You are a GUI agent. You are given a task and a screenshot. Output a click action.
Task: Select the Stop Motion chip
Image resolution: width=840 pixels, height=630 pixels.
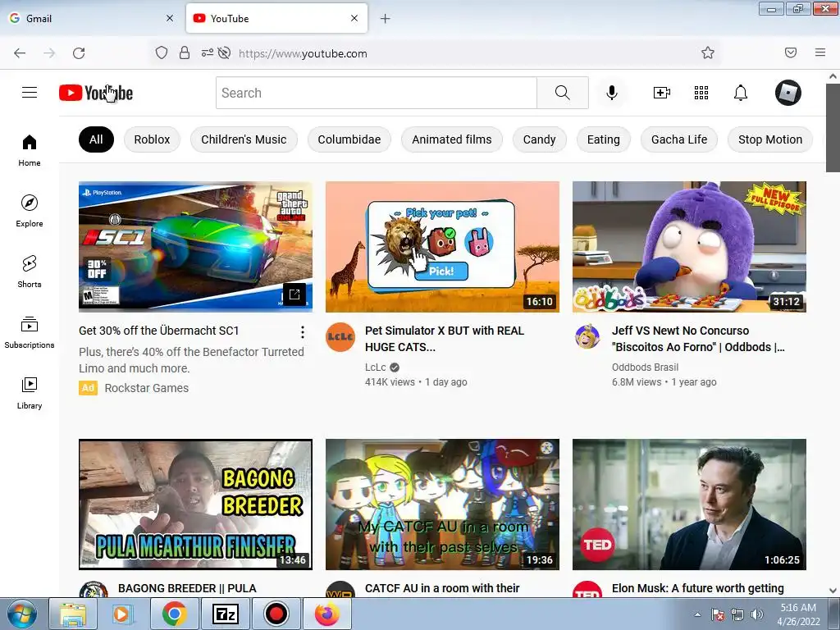(770, 139)
